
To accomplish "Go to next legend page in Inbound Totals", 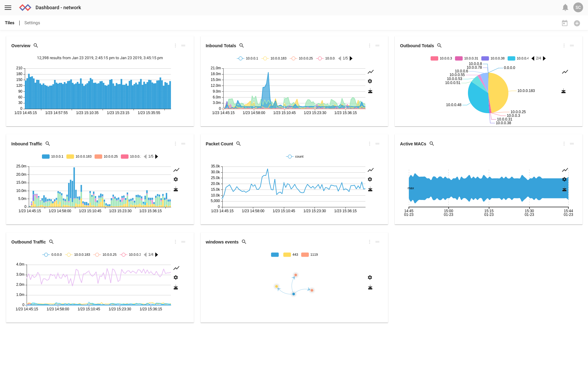I will 351,58.
